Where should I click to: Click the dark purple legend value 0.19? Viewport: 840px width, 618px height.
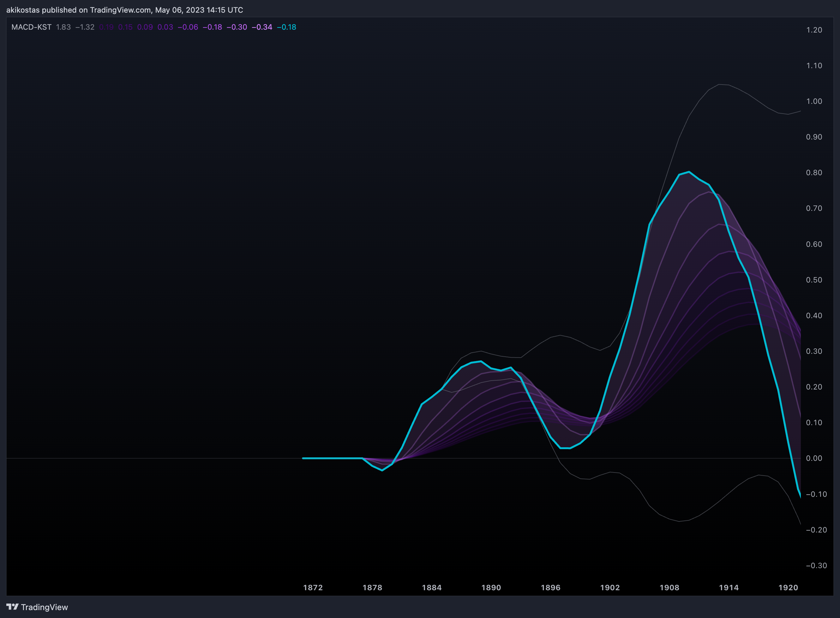(106, 27)
